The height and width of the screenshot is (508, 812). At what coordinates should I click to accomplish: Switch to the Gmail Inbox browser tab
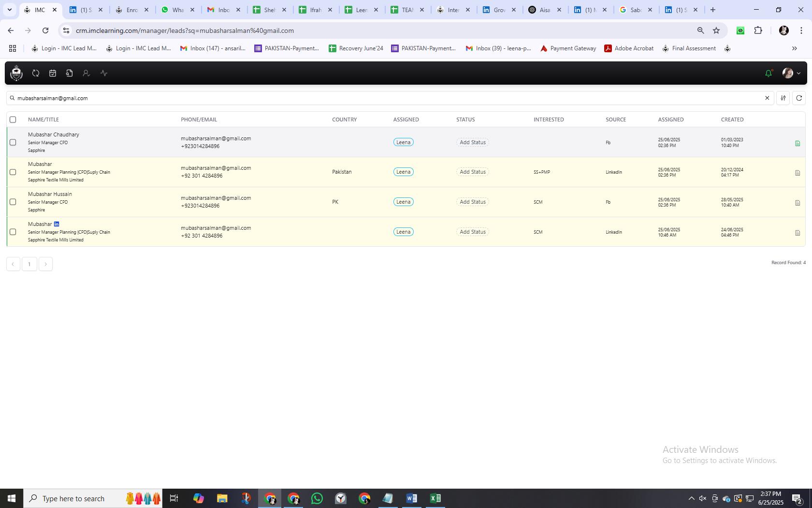click(224, 10)
